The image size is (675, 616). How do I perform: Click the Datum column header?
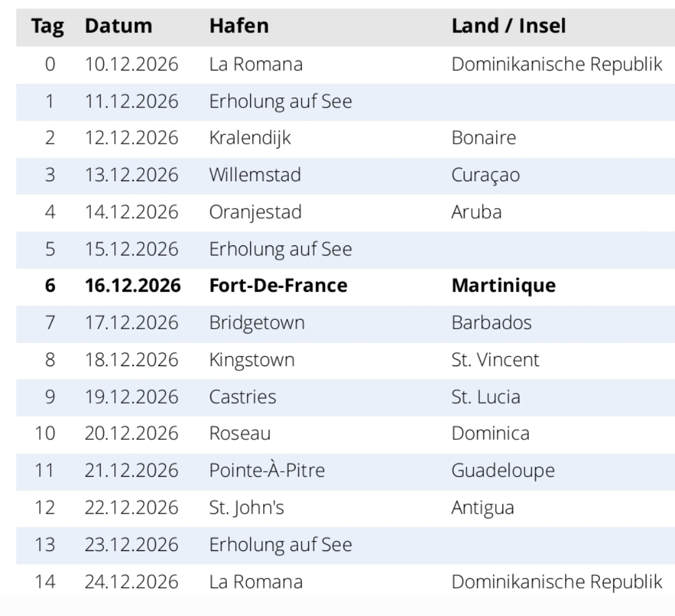118,26
